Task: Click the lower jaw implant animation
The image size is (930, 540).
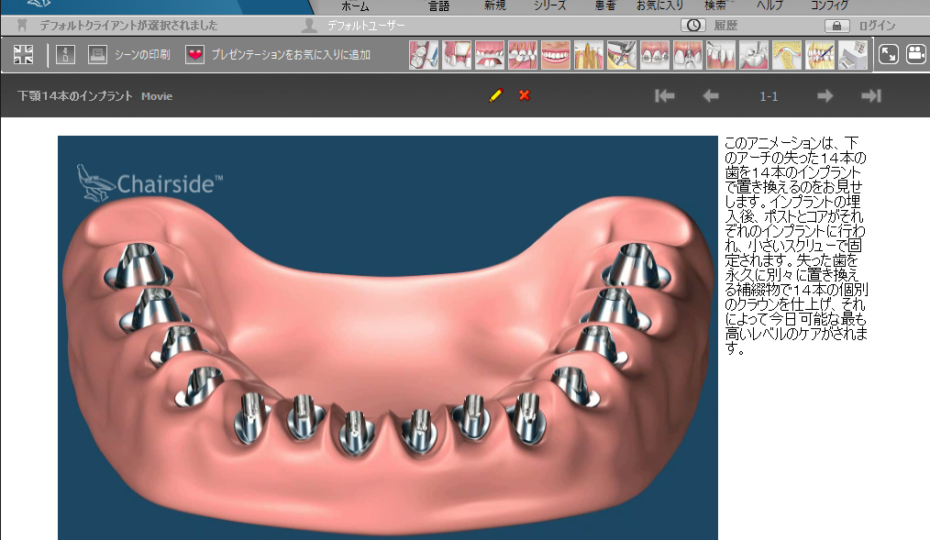Action: (x=388, y=338)
